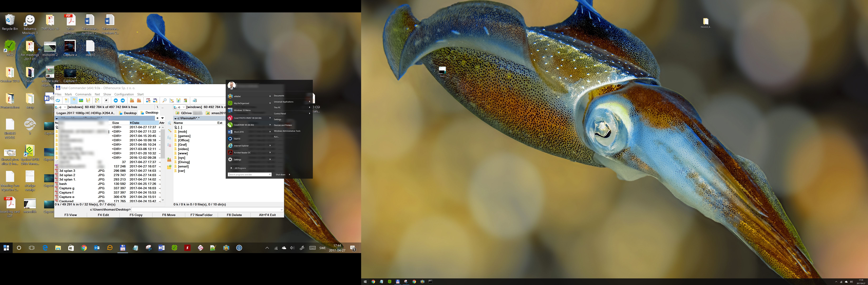Click in Search programs and files box
868x285 pixels.
(250, 175)
